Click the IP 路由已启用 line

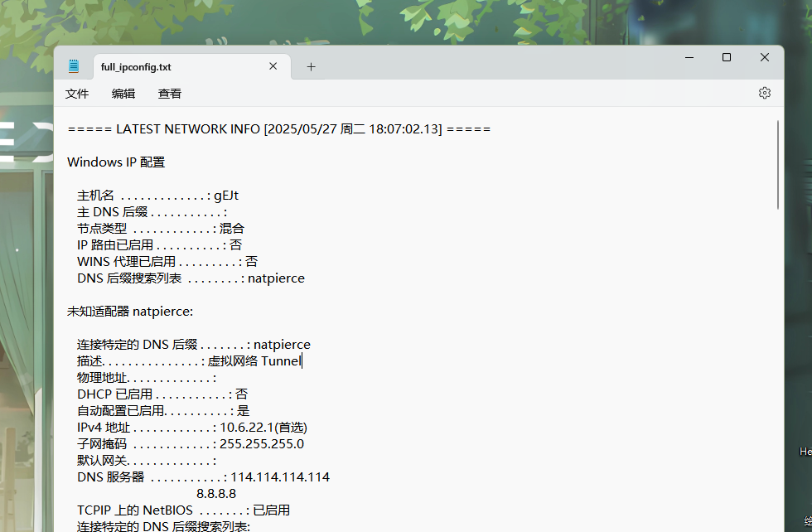click(159, 245)
